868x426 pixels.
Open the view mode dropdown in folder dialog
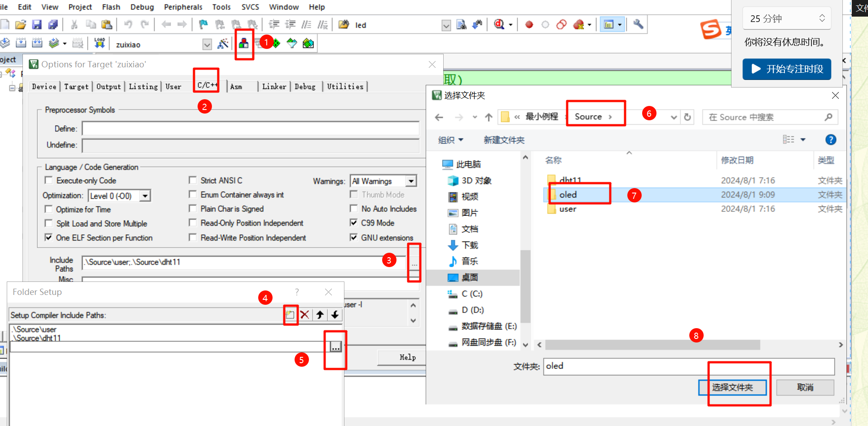click(x=803, y=140)
